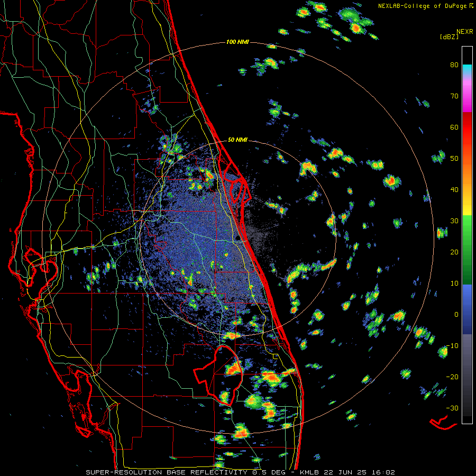The width and height of the screenshot is (476, 476).
Task: Click the '[dBZ]' unit label above the scale
Action: click(x=449, y=37)
